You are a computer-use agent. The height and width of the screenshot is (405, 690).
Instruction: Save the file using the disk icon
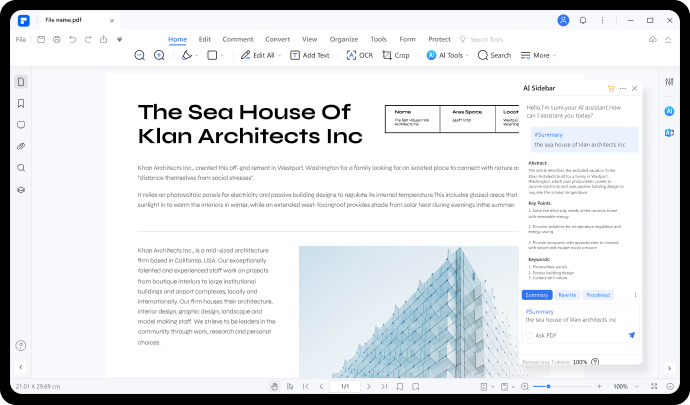point(41,40)
